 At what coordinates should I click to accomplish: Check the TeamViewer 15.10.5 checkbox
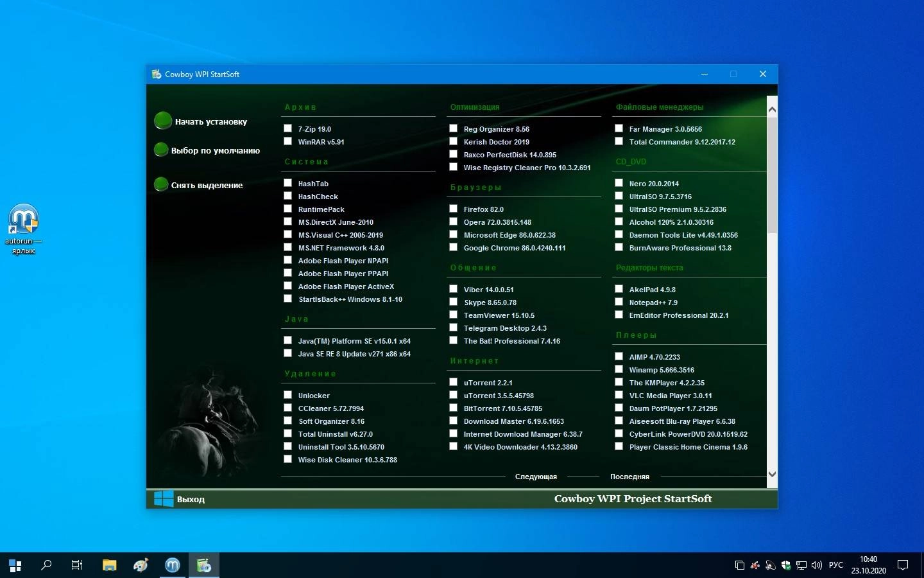[454, 315]
